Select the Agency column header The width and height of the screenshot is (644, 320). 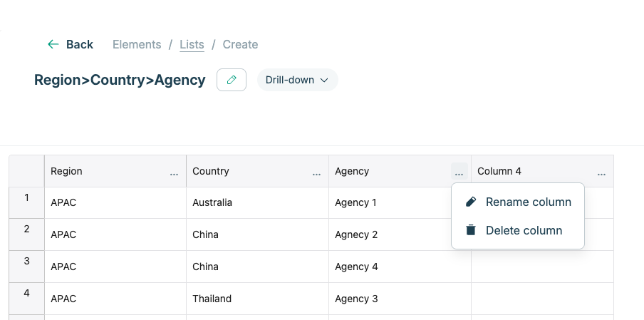pyautogui.click(x=400, y=171)
